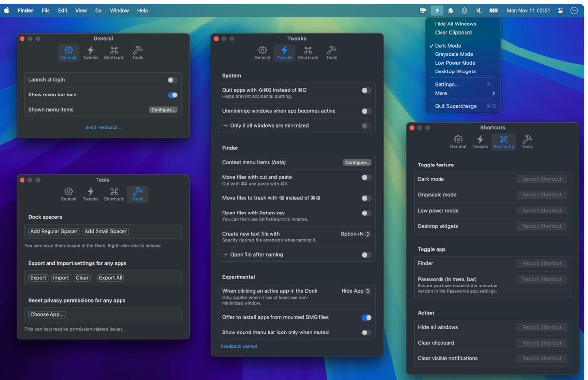Click Configure… for Context menu items
The image size is (588, 380).
[x=357, y=163]
